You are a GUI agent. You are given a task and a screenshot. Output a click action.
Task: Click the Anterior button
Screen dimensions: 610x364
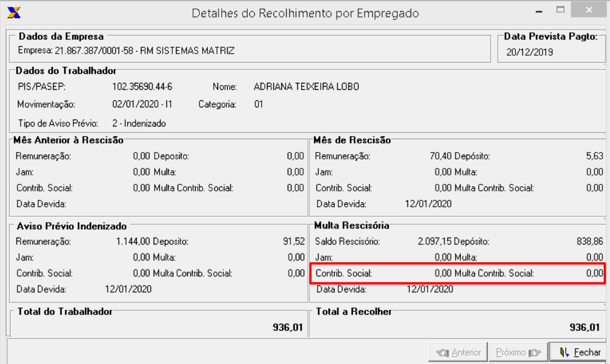pyautogui.click(x=458, y=352)
